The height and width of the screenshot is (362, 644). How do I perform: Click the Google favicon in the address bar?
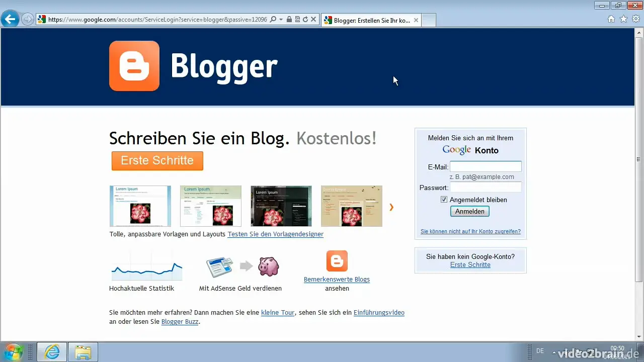pyautogui.click(x=42, y=20)
